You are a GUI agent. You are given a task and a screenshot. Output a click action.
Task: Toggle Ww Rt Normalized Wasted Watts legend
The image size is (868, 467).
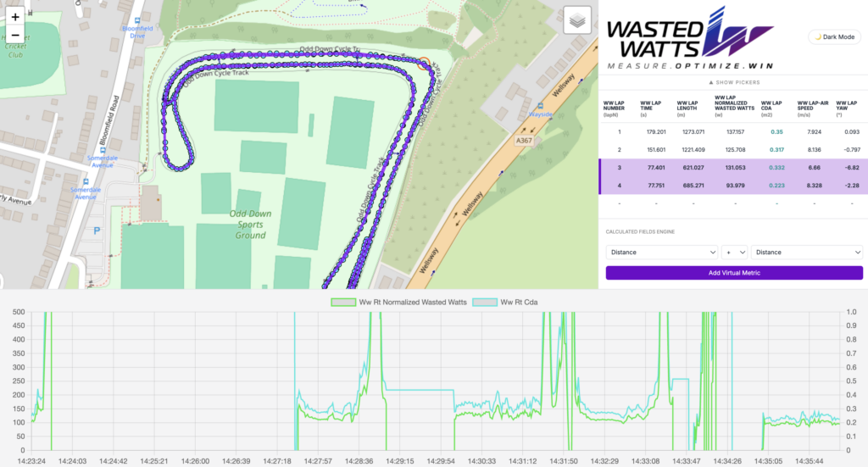pyautogui.click(x=398, y=302)
